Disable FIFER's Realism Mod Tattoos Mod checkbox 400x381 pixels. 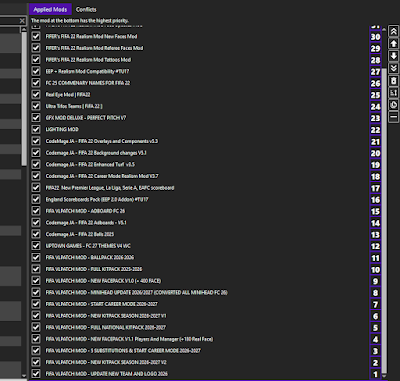36,60
